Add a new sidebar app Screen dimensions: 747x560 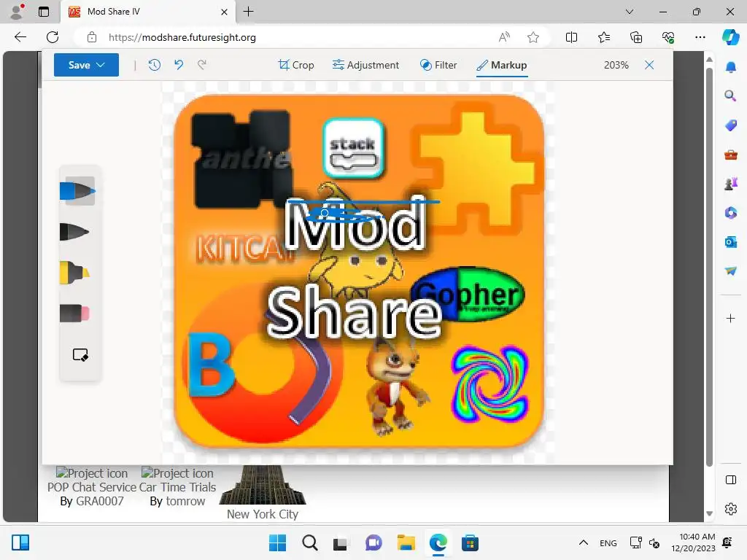coord(730,318)
